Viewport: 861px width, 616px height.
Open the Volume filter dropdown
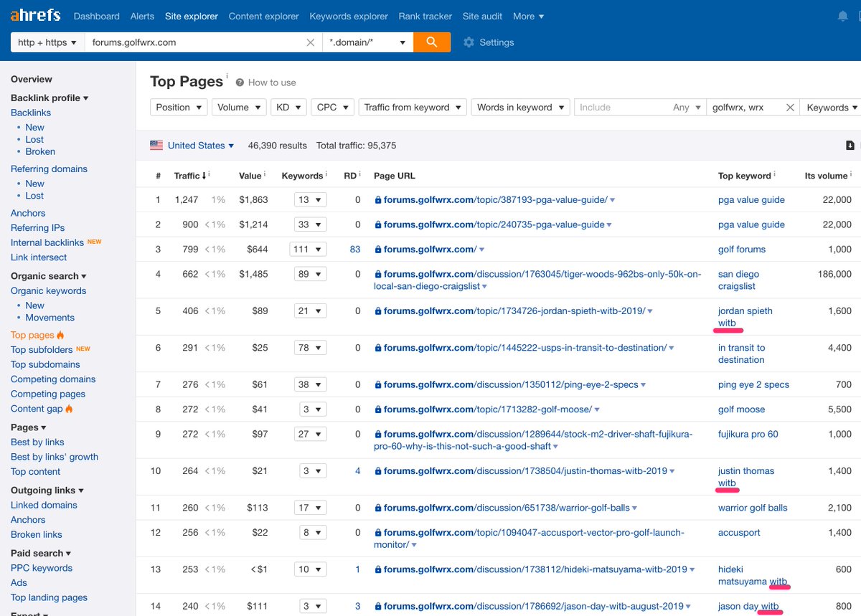tap(239, 108)
